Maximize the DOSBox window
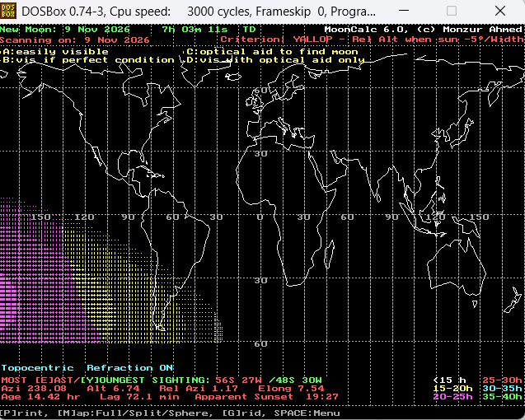 [452, 11]
